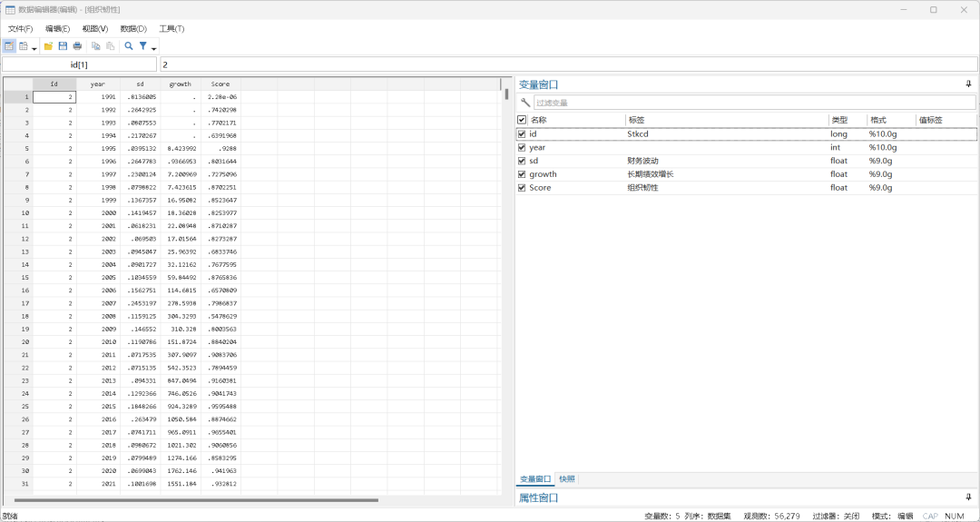Switch to data browse mode icon
980x522 pixels.
(23, 46)
